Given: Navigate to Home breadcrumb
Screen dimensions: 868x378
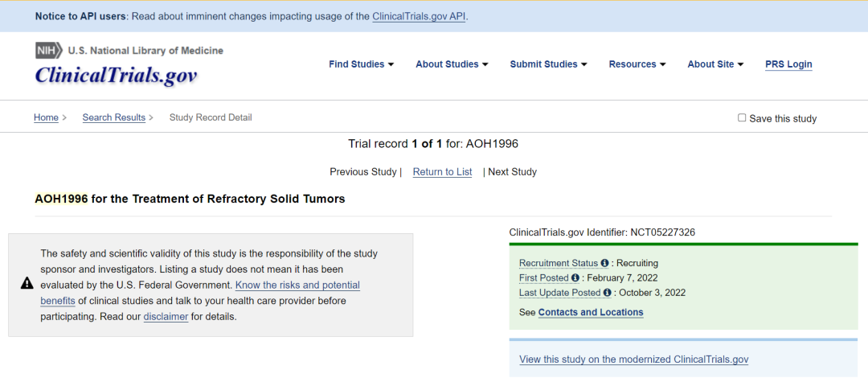Looking at the screenshot, I should (x=46, y=117).
